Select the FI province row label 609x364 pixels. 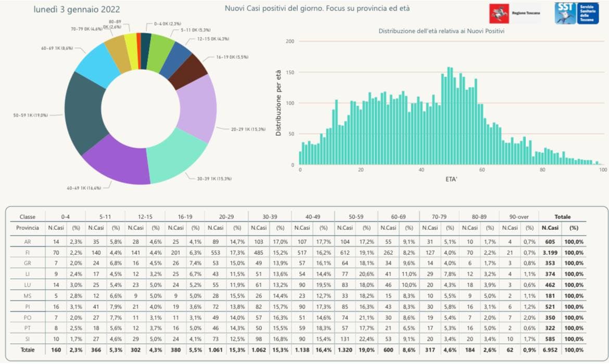(x=27, y=253)
